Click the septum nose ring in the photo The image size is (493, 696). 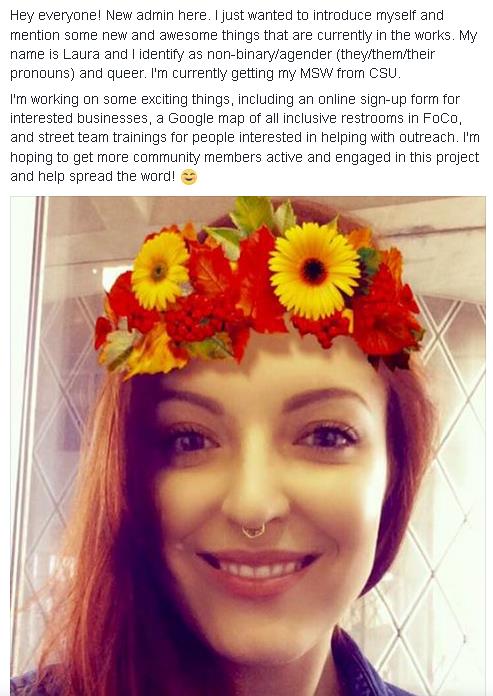(x=253, y=530)
